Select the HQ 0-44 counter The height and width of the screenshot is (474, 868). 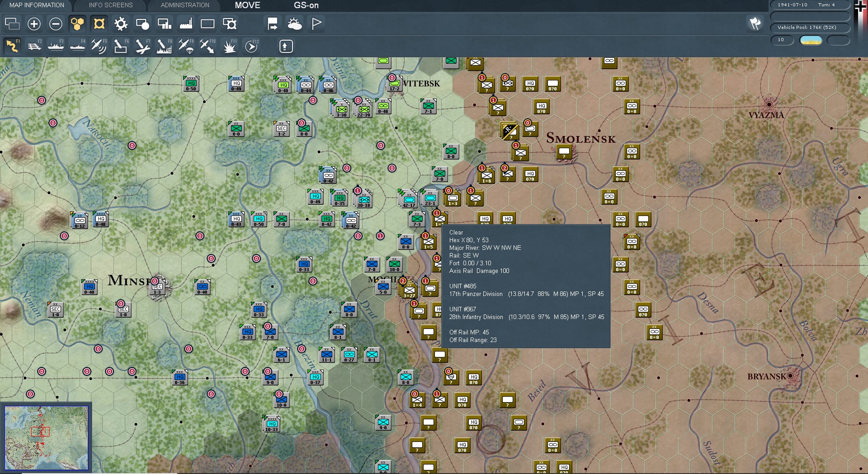pos(306,85)
